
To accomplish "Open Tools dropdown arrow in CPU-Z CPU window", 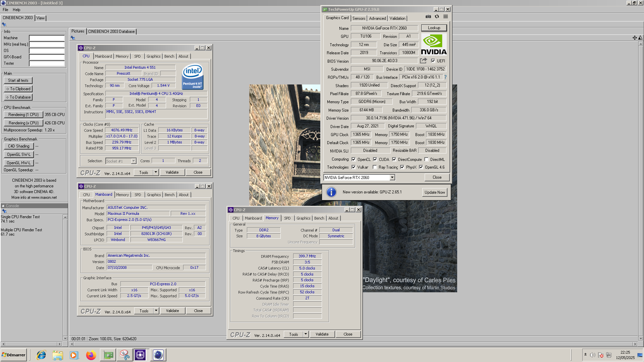I will click(x=156, y=172).
